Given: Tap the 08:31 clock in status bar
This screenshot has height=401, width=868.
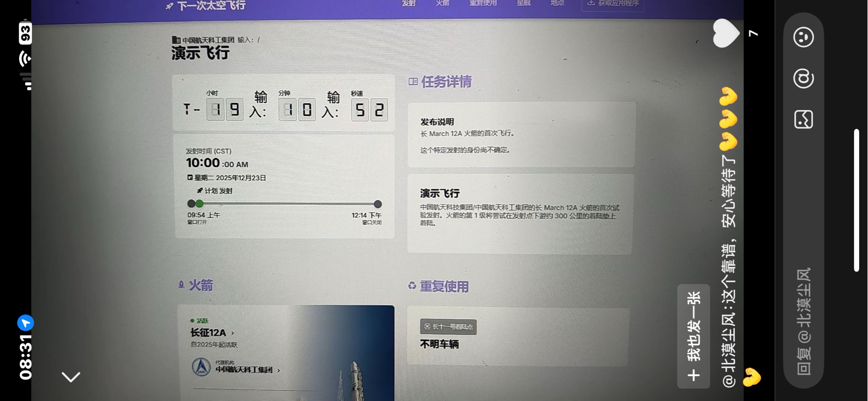Looking at the screenshot, I should click(x=25, y=357).
